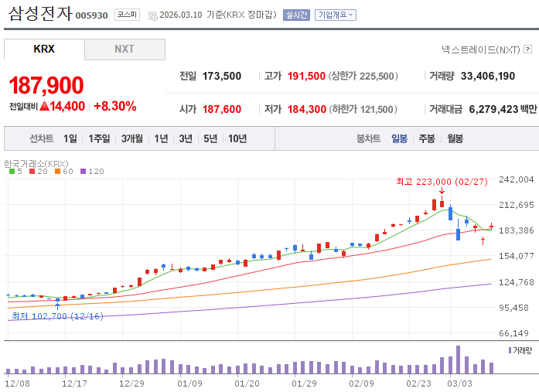Click the 봉차트 label
The image size is (539, 392).
369,138
